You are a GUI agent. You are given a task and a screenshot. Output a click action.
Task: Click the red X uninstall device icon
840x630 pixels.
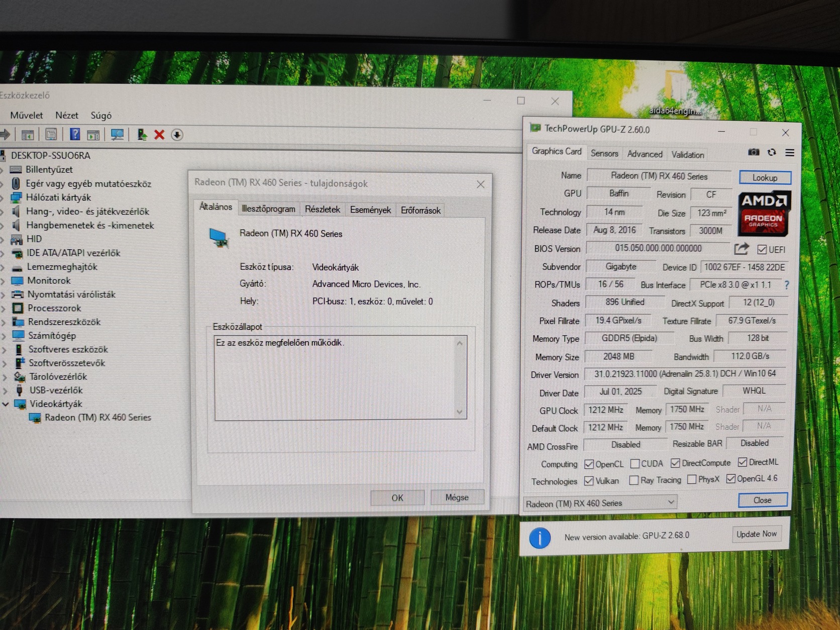tap(159, 135)
